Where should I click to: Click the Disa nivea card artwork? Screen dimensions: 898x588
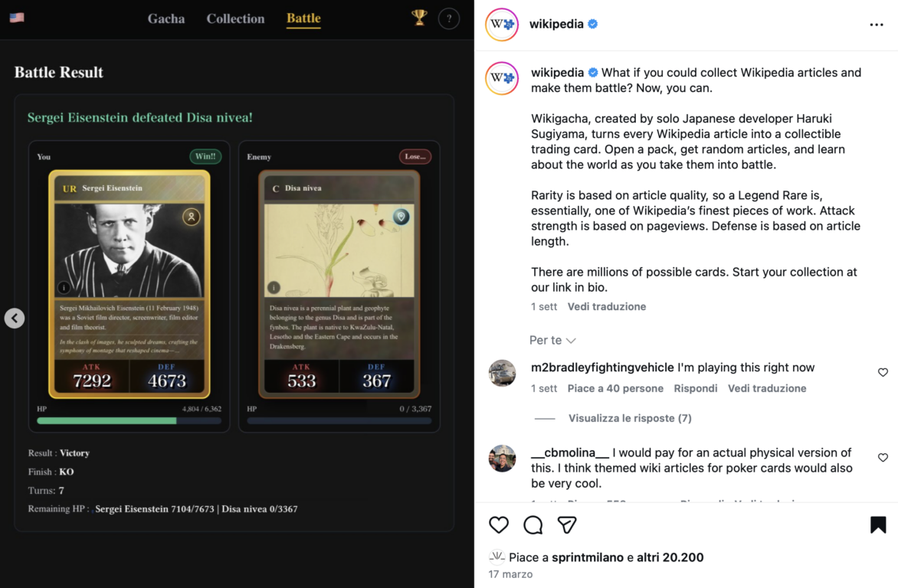point(339,250)
